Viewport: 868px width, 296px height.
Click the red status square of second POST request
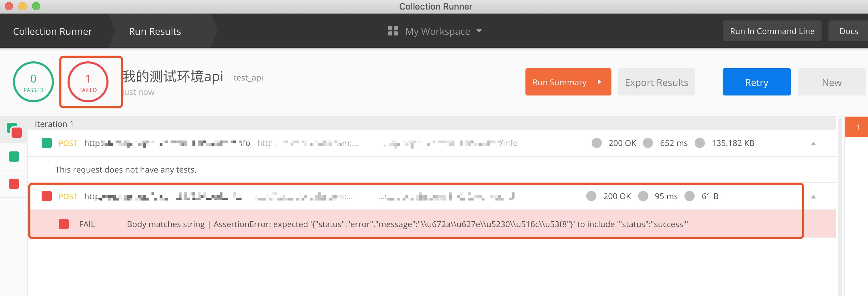[47, 196]
